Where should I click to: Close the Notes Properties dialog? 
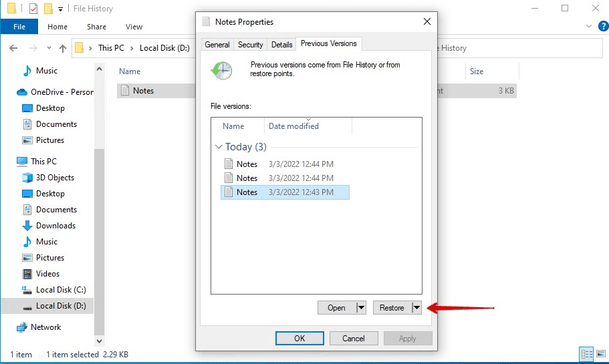pyautogui.click(x=427, y=21)
